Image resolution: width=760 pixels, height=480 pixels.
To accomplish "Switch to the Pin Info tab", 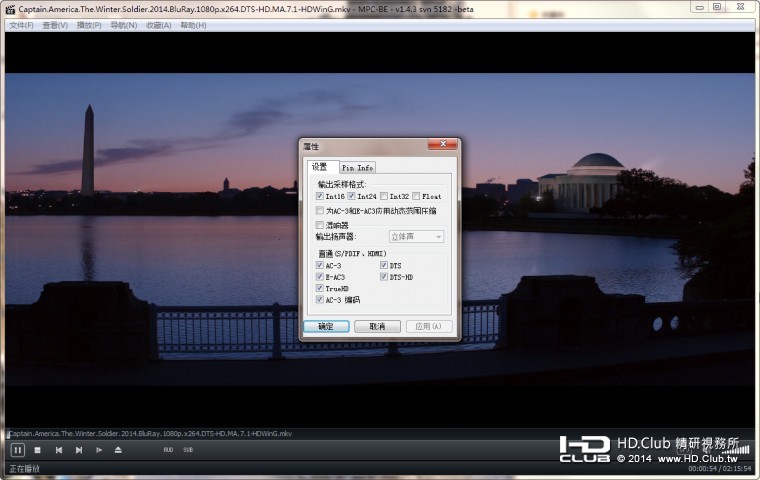I will 357,168.
